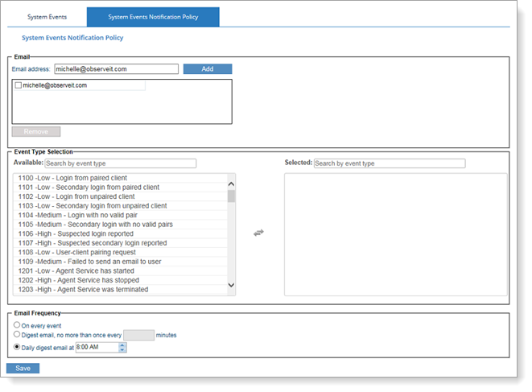Increase daily digest time with up arrow
The height and width of the screenshot is (392, 532).
click(122, 345)
